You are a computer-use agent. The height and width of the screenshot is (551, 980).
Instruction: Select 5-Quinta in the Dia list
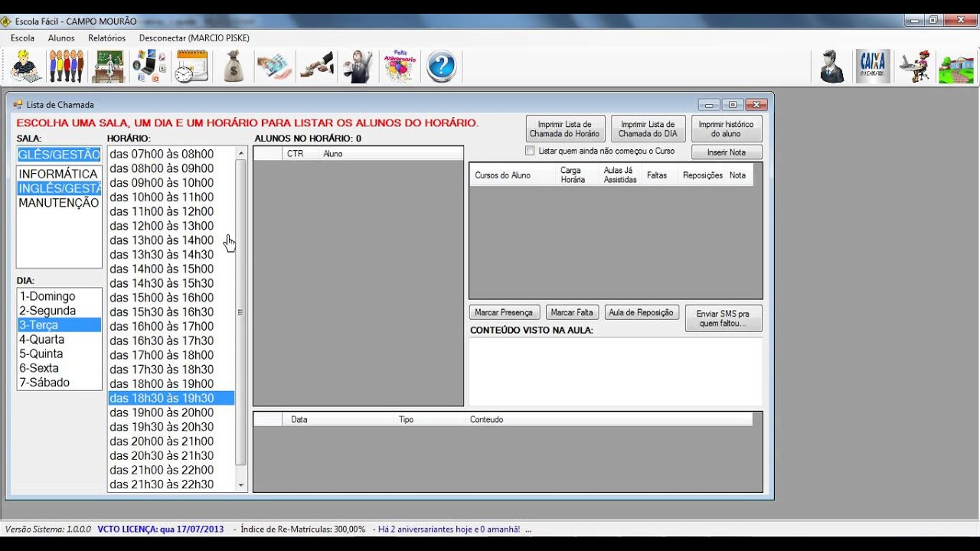59,354
